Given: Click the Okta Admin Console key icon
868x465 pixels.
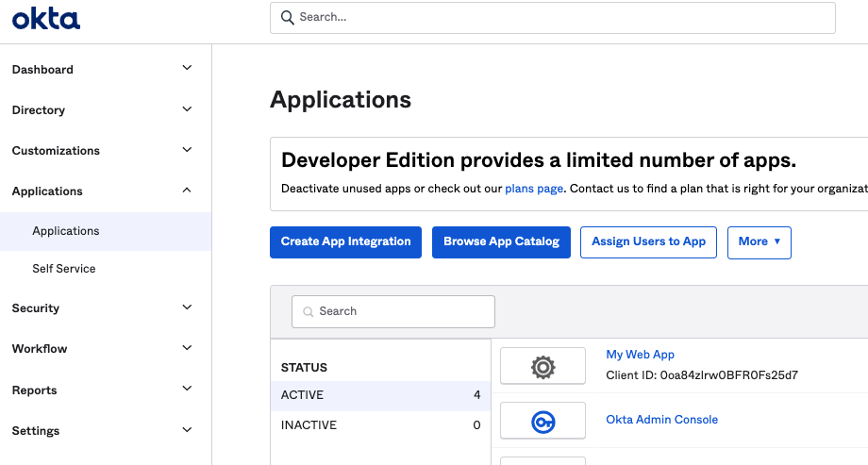Looking at the screenshot, I should (542, 421).
